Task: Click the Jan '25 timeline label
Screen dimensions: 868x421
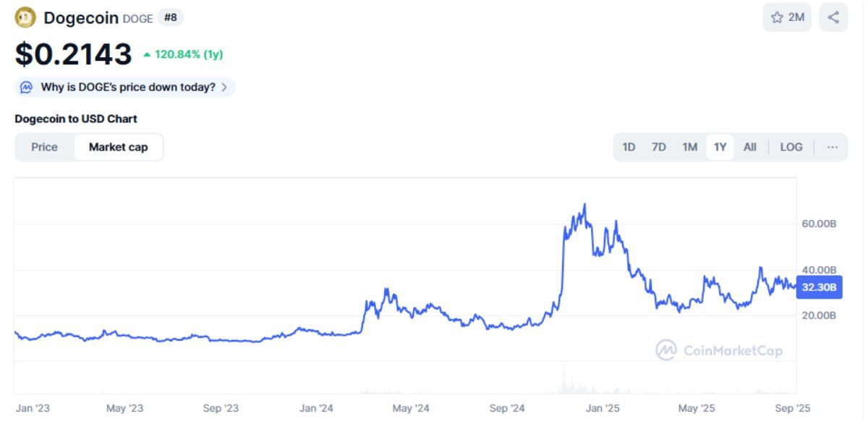Action: click(x=603, y=409)
